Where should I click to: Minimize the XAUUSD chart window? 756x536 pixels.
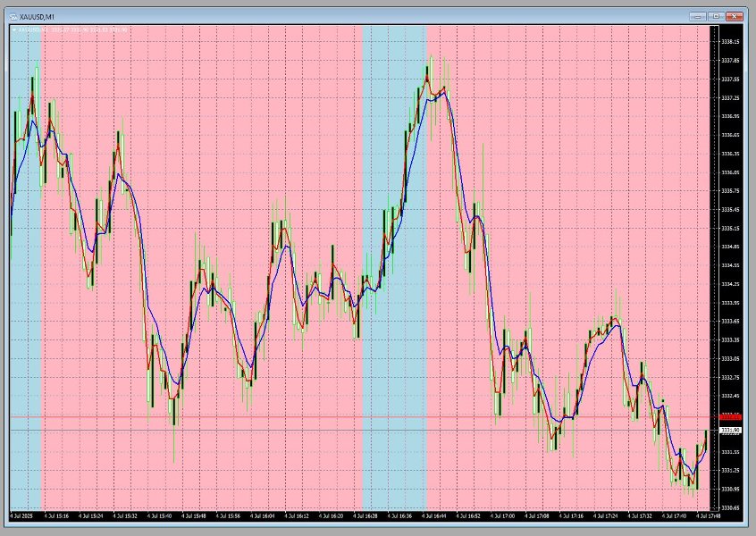698,16
